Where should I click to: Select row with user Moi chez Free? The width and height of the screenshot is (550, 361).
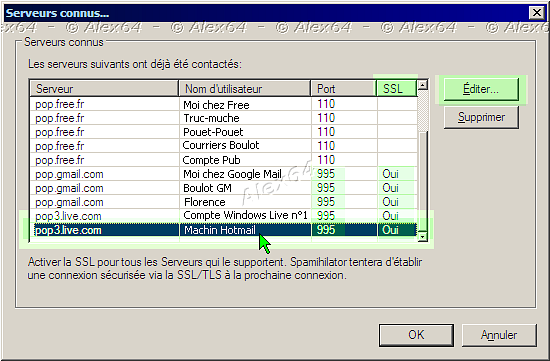[223, 104]
